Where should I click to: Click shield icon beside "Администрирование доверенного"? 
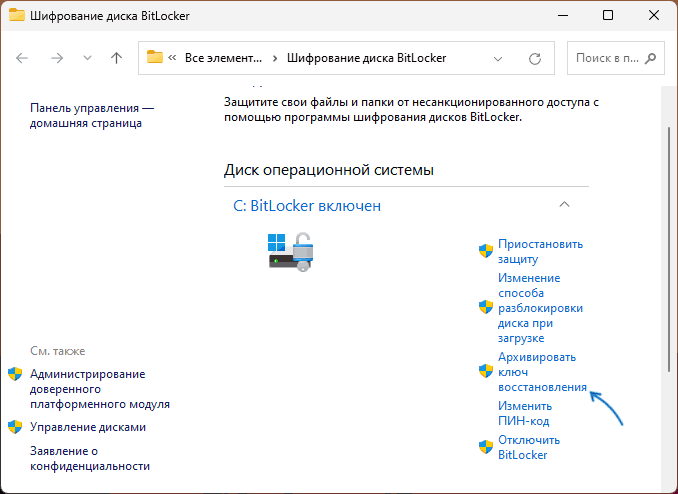15,374
